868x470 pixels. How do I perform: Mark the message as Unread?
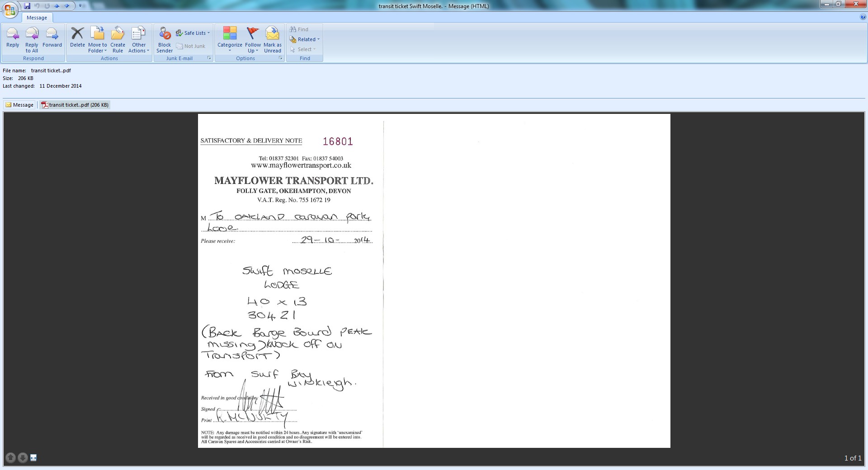(x=273, y=40)
